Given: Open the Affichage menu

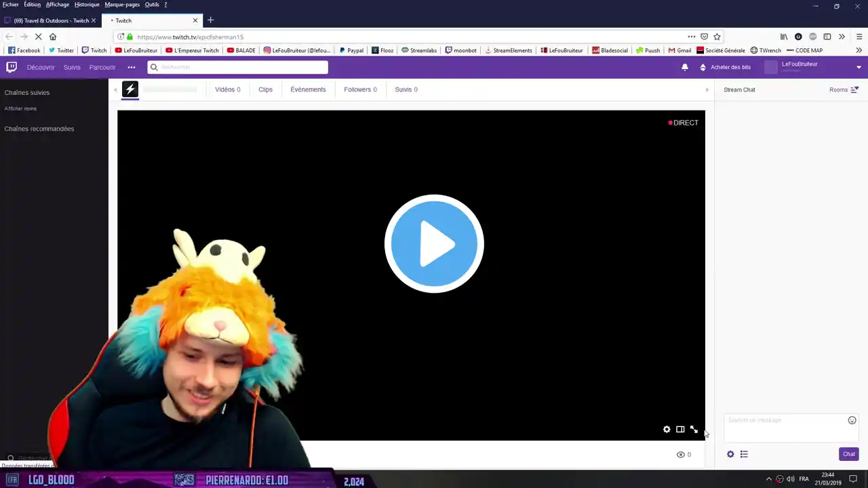Looking at the screenshot, I should click(x=58, y=5).
